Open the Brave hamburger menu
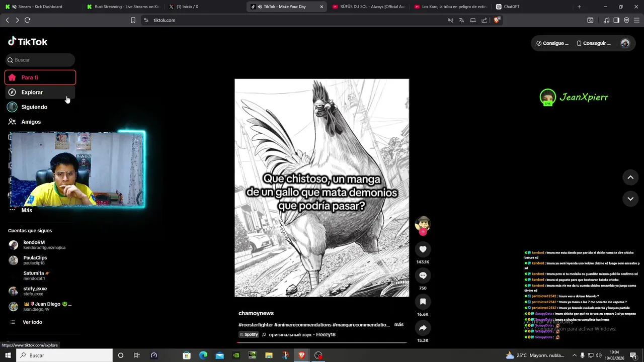The height and width of the screenshot is (362, 644). pyautogui.click(x=636, y=20)
